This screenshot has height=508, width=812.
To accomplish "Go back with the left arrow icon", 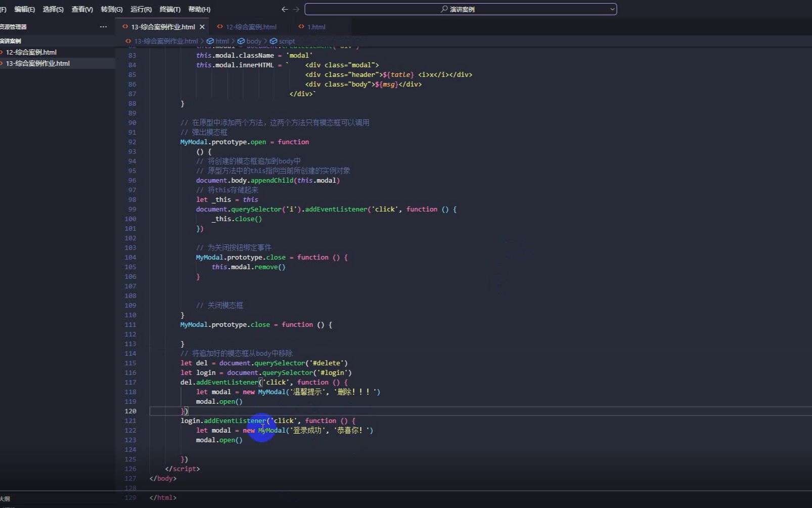I will point(285,9).
